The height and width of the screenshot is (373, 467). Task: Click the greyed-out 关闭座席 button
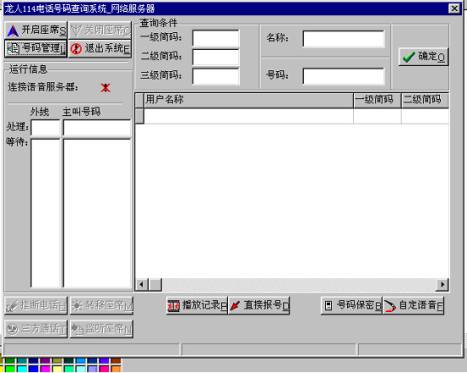tap(100, 30)
